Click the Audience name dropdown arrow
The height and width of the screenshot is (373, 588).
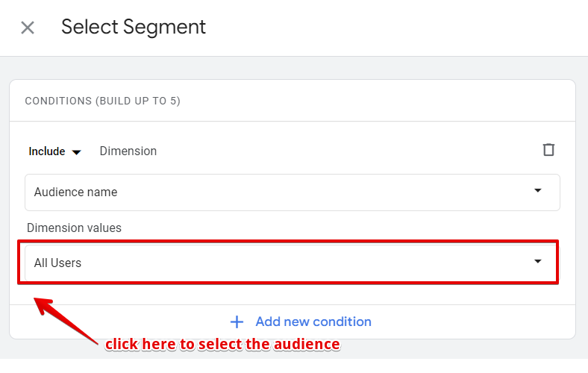click(x=538, y=191)
